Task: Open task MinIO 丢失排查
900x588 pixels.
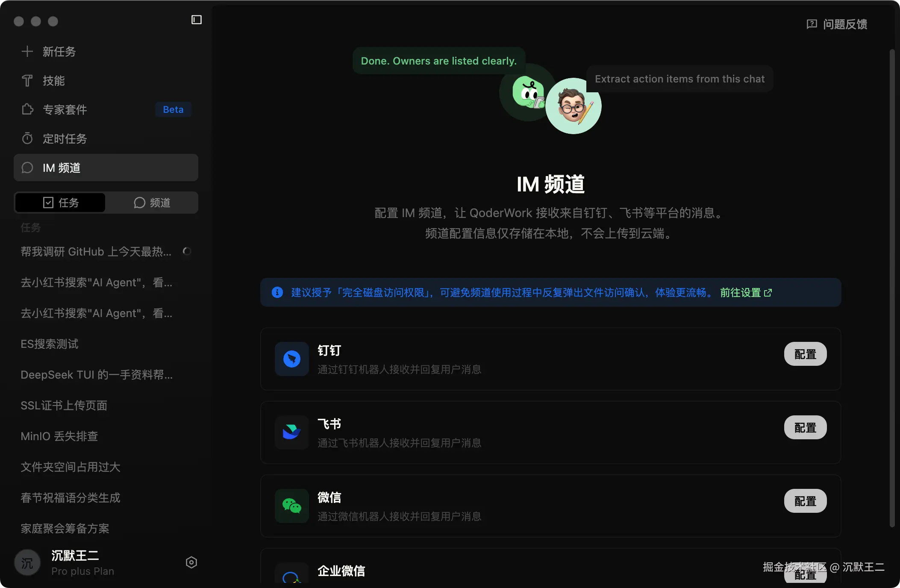Action: [x=106, y=436]
